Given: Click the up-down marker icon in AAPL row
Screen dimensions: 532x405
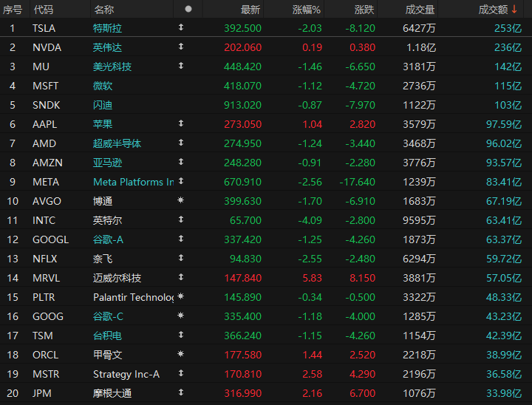Looking at the screenshot, I should tap(181, 123).
